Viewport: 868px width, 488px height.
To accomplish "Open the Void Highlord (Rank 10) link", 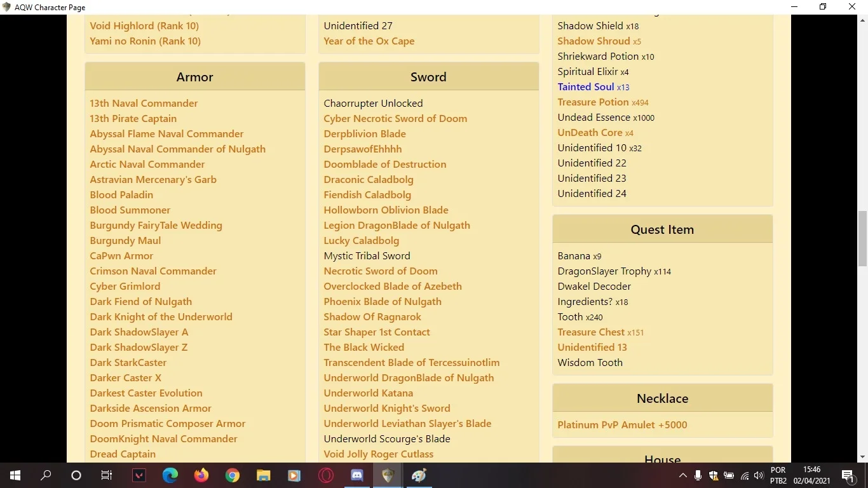I will [144, 26].
